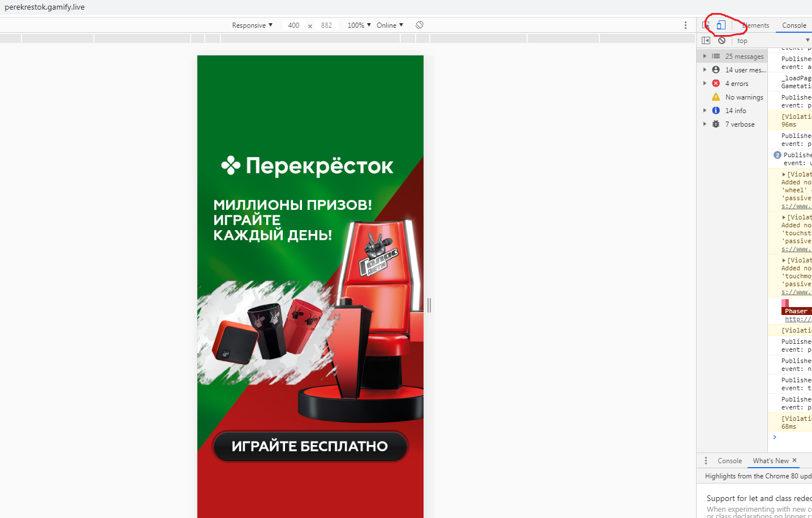This screenshot has height=518, width=812.
Task: Switch to the What's New tab
Action: [771, 461]
